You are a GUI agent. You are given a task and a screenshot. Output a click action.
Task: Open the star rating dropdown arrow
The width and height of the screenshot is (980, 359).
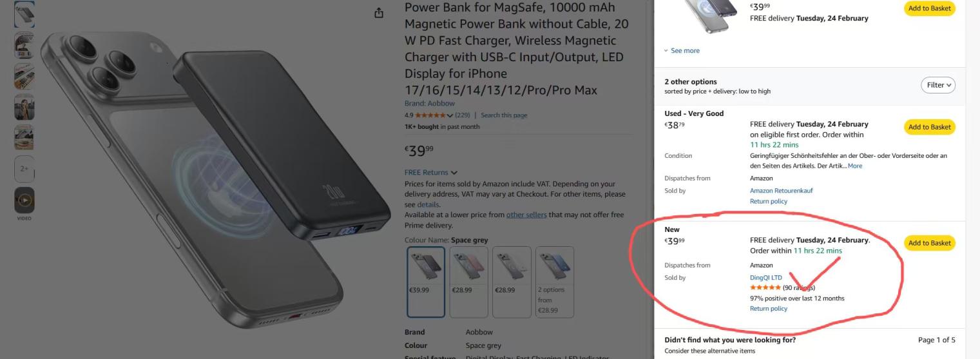coord(450,115)
